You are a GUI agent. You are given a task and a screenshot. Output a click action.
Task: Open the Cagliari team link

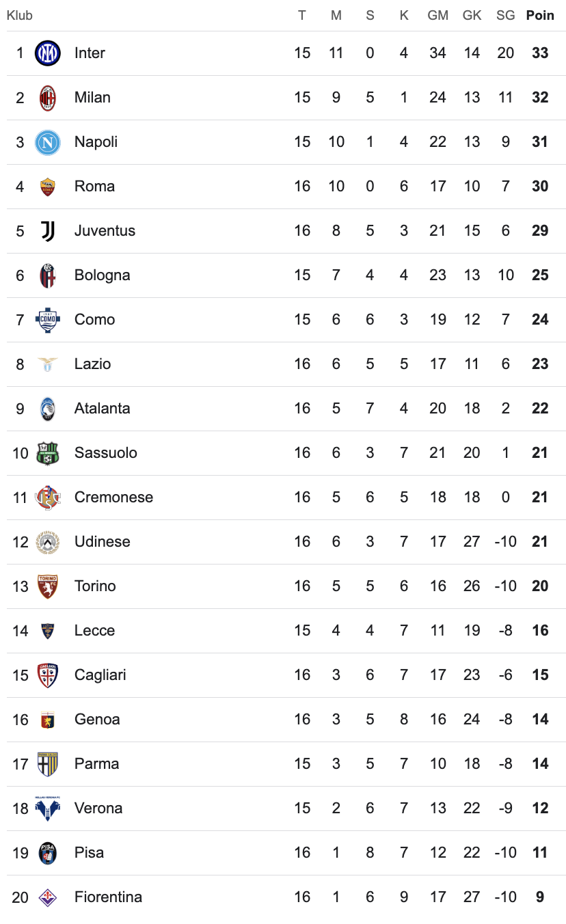(x=100, y=675)
